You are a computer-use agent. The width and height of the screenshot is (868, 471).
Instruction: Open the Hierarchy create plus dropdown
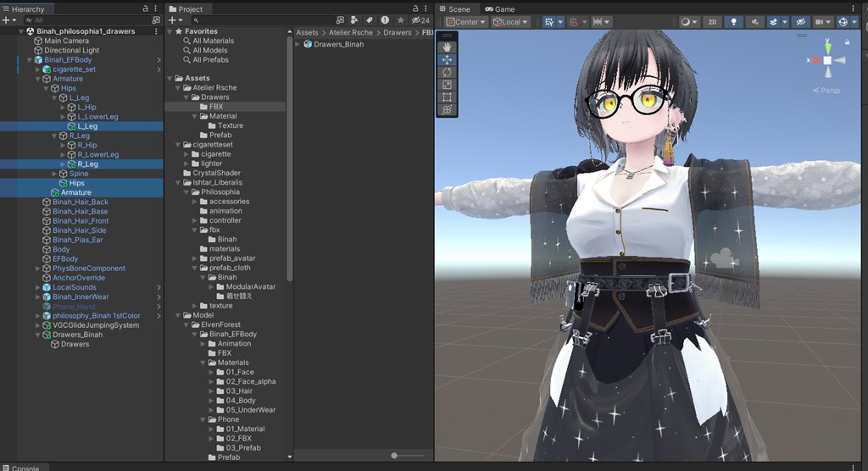(9, 20)
